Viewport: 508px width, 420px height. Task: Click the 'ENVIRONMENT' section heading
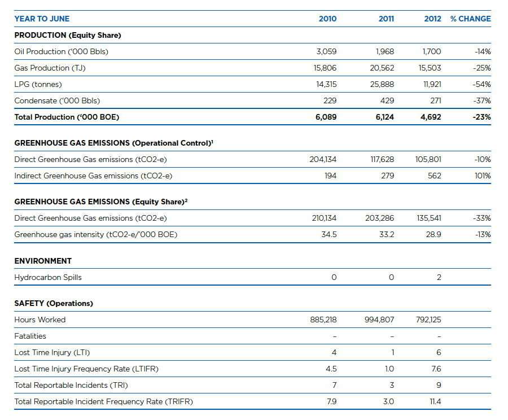pos(43,261)
